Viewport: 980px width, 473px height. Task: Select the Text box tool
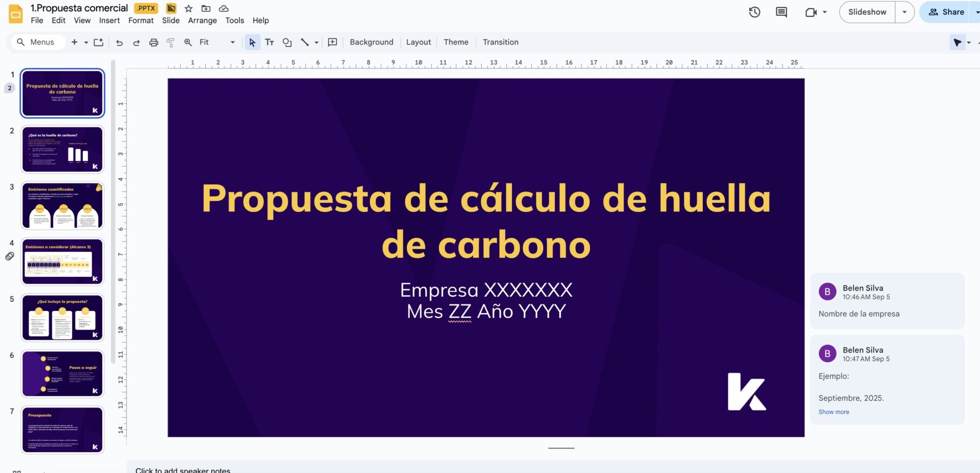(269, 42)
